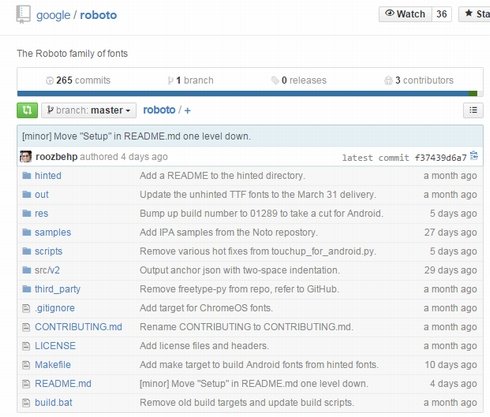Click roozbehp's avatar thumbnail
The width and height of the screenshot is (490, 417).
pyautogui.click(x=26, y=157)
